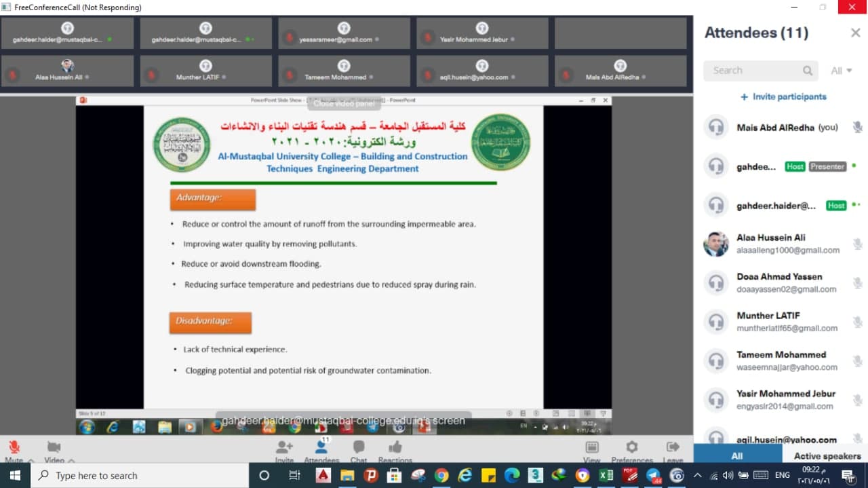The image size is (868, 488).
Task: Close the Attendees panel with X
Action: click(x=855, y=33)
